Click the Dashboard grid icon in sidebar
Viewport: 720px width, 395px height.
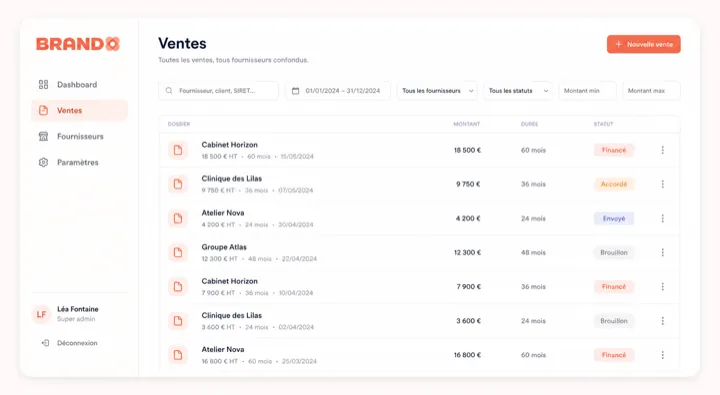click(43, 85)
